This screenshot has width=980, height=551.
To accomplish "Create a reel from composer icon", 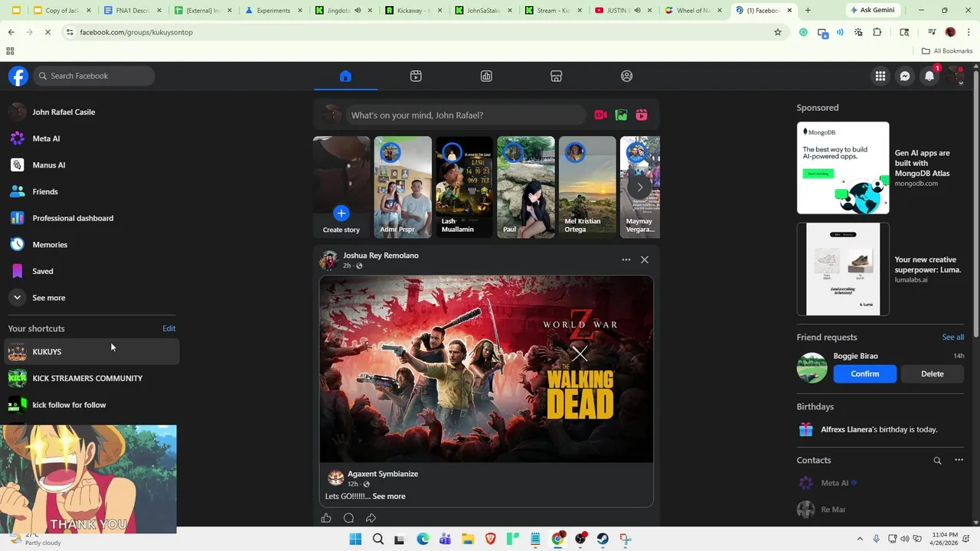I will click(642, 115).
